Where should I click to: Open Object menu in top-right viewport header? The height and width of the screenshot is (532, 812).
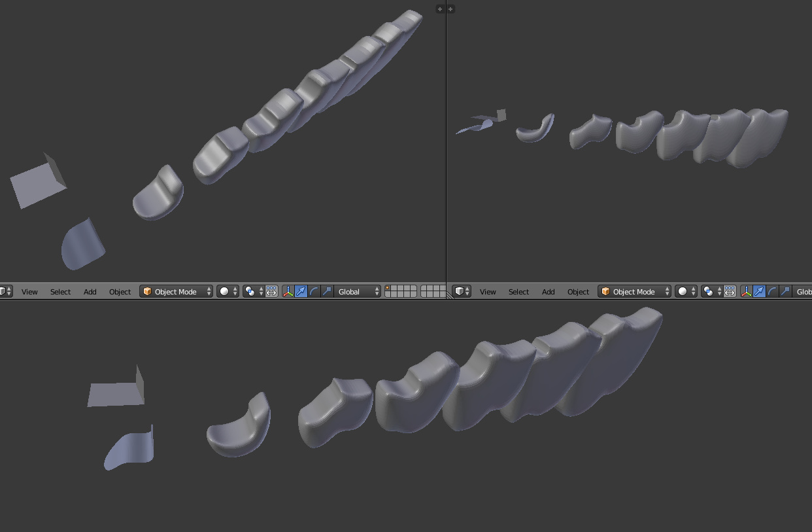578,292
